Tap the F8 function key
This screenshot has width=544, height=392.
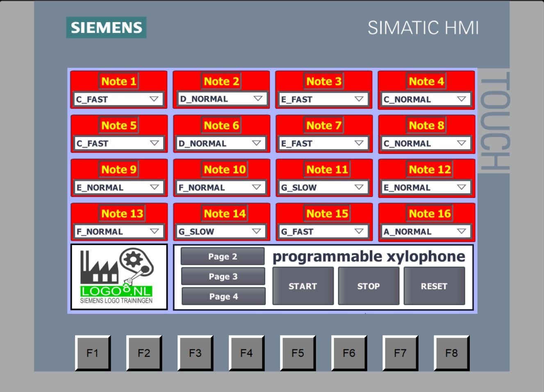[451, 353]
